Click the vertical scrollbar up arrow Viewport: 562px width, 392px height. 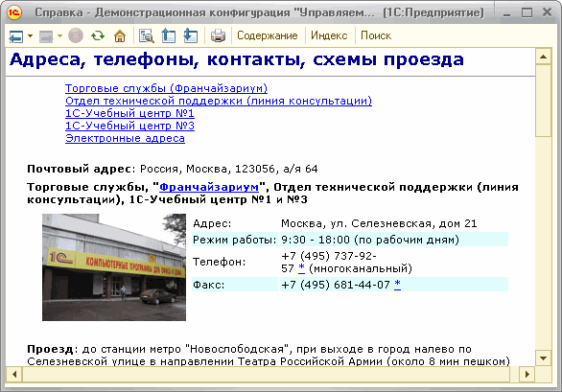click(x=544, y=57)
